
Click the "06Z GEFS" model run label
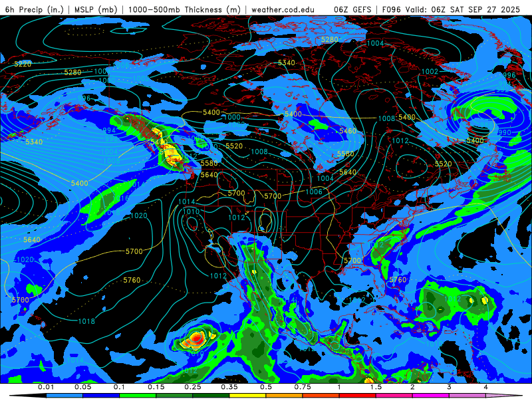[353, 9]
